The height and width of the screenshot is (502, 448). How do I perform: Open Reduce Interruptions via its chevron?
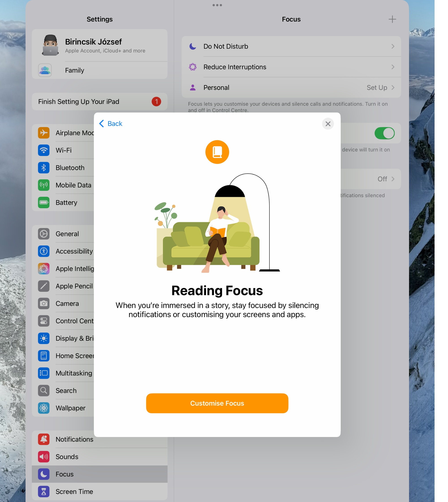coord(393,67)
